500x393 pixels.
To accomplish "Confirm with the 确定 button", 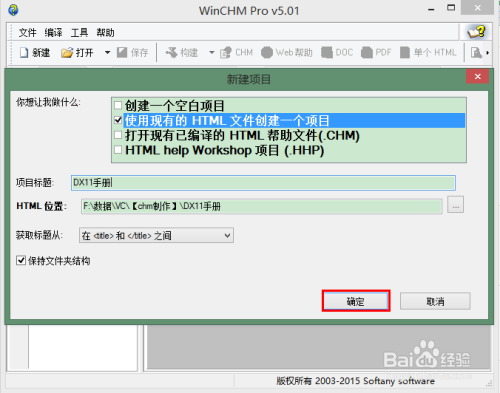I will point(356,301).
